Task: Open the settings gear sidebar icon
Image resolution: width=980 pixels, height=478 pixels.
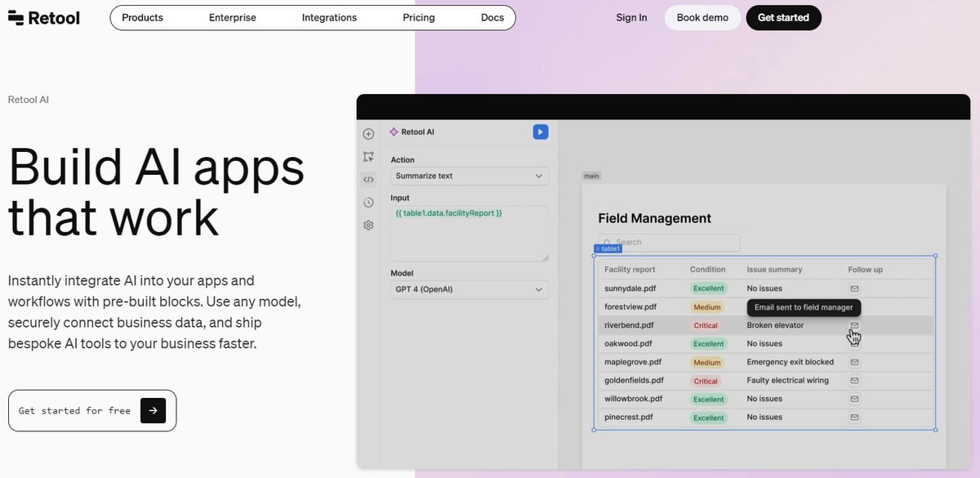Action: coord(368,225)
